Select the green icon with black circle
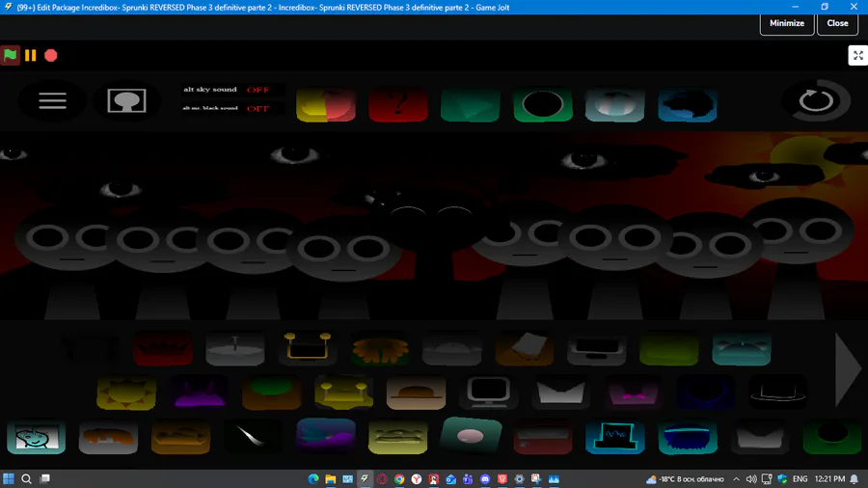Viewport: 868px width, 488px height. [x=543, y=104]
